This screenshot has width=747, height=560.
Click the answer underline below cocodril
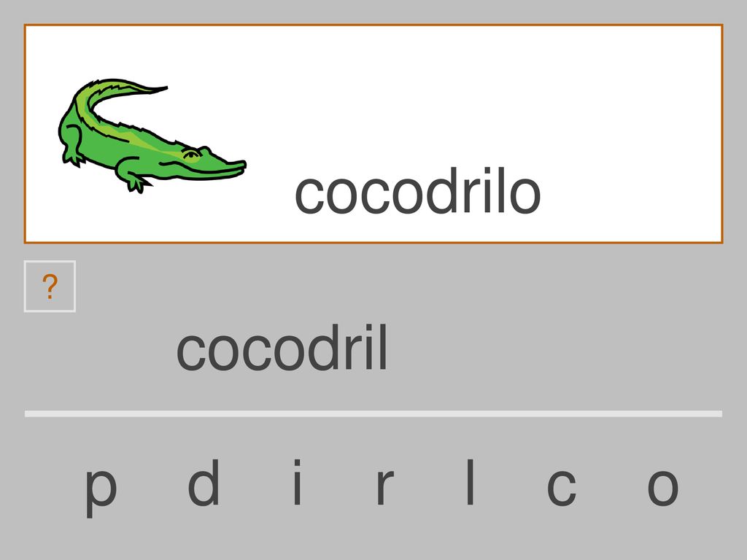tap(373, 413)
